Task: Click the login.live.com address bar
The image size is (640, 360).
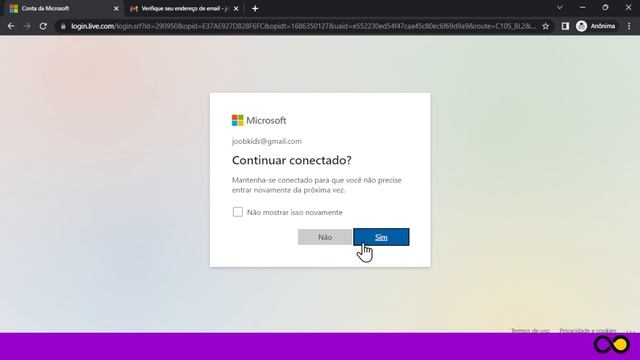Action: [303, 26]
